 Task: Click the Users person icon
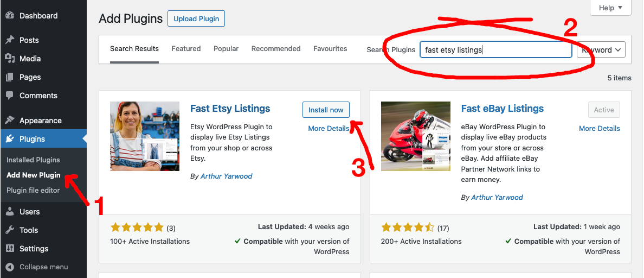10,212
